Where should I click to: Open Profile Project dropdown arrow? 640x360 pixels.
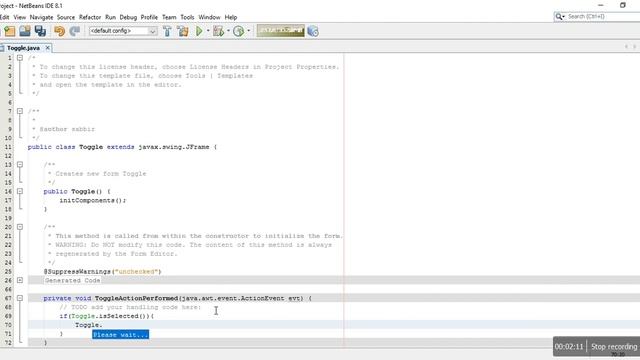[x=248, y=31]
